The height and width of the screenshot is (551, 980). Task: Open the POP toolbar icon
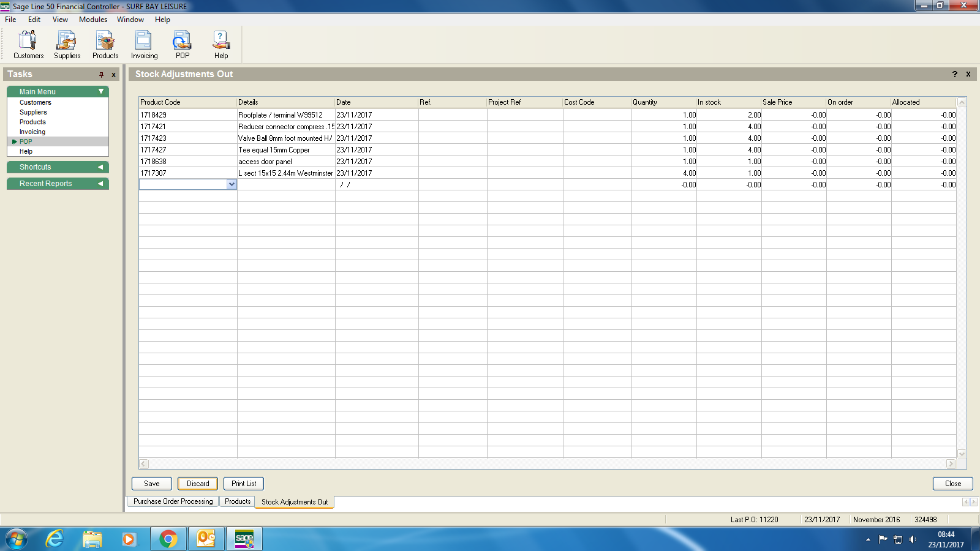[x=182, y=45]
